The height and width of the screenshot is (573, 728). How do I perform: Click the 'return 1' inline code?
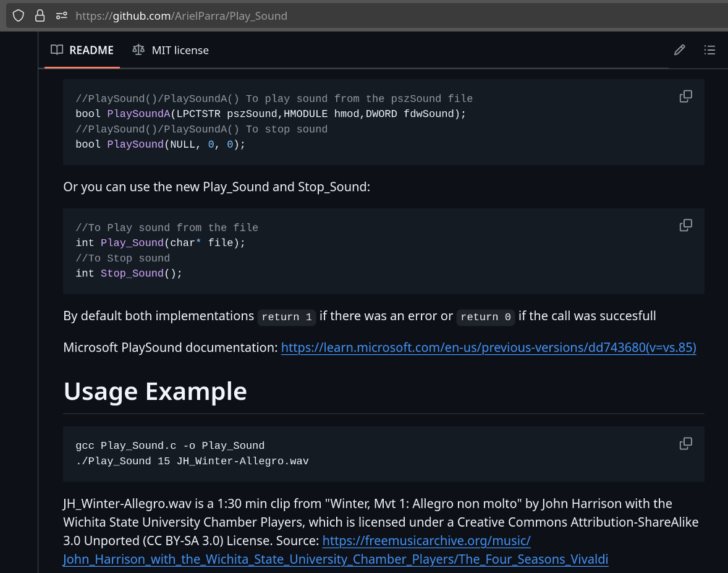pos(287,316)
